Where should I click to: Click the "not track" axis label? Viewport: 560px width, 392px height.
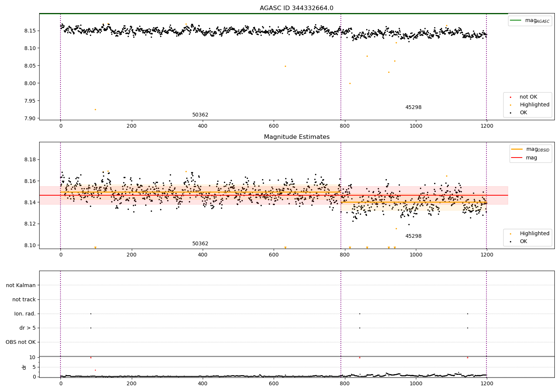(24, 300)
